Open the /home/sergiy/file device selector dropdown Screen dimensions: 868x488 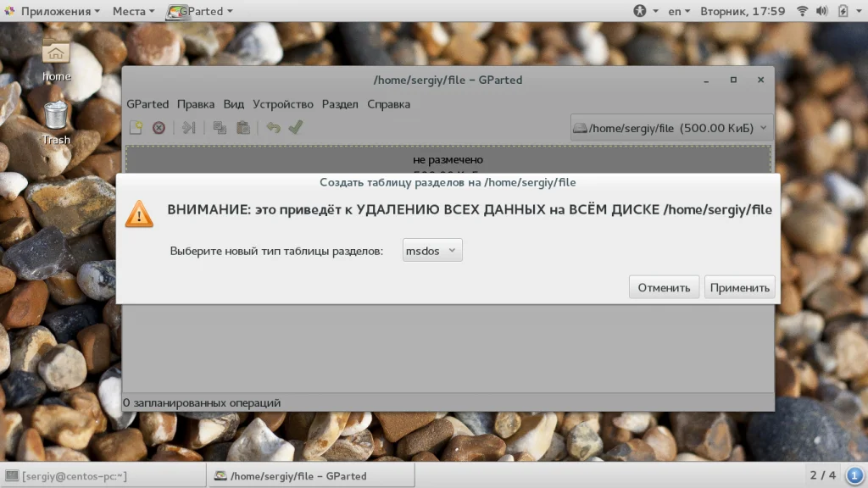(x=671, y=128)
